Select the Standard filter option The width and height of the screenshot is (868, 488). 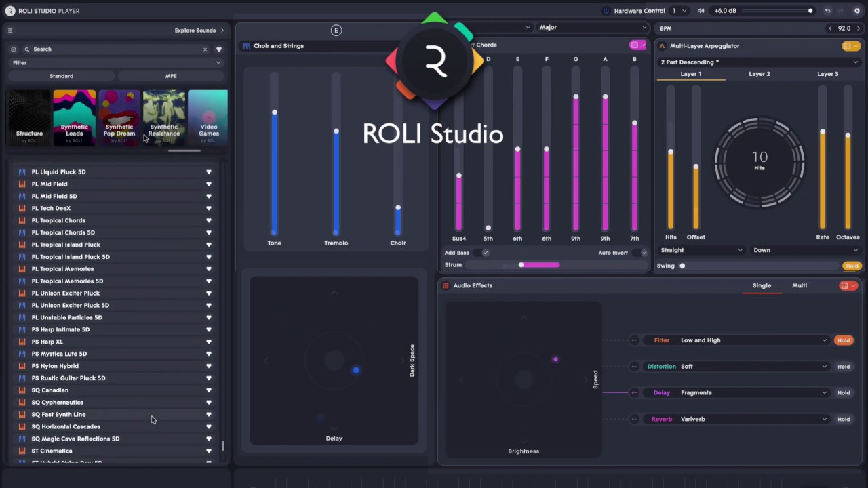[x=61, y=76]
